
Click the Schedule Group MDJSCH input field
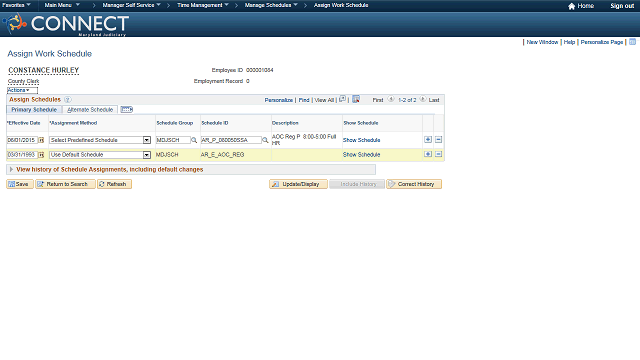(x=173, y=140)
